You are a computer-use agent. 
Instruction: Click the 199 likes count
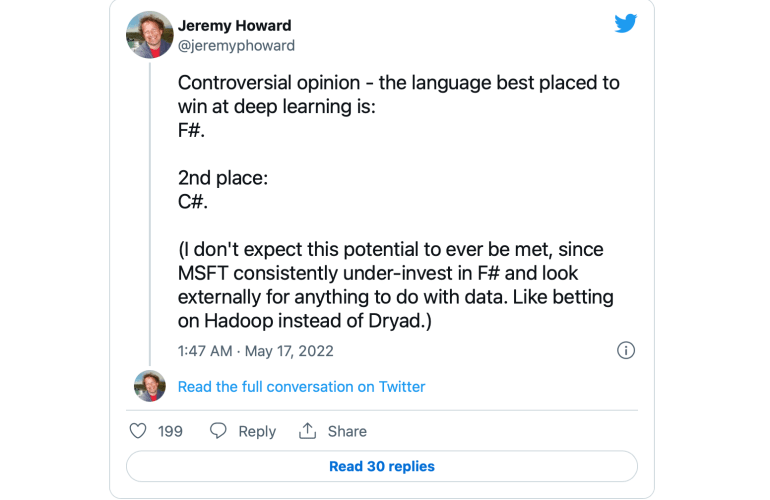pos(170,431)
